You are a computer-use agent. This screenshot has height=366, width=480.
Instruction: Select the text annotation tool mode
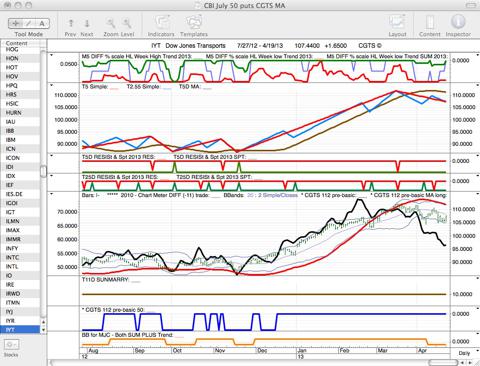tap(42, 23)
